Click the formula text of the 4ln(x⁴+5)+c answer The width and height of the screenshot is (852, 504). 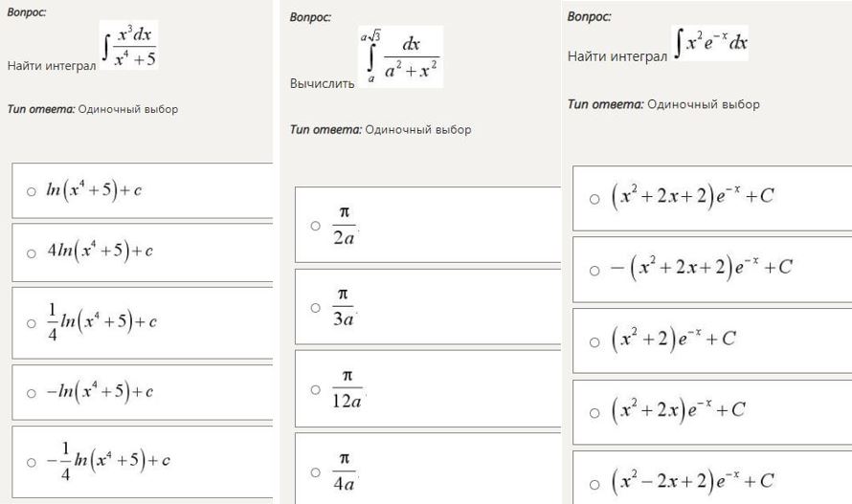pos(101,251)
